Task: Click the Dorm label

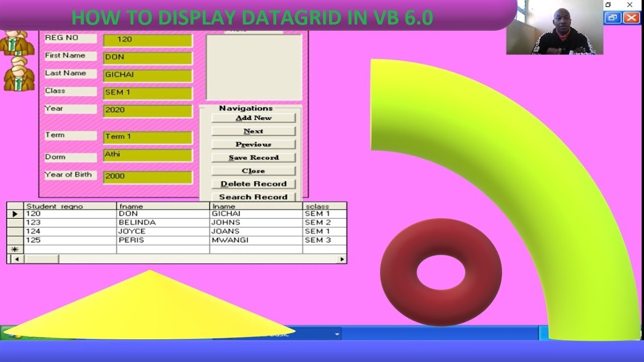Action: 70,157
